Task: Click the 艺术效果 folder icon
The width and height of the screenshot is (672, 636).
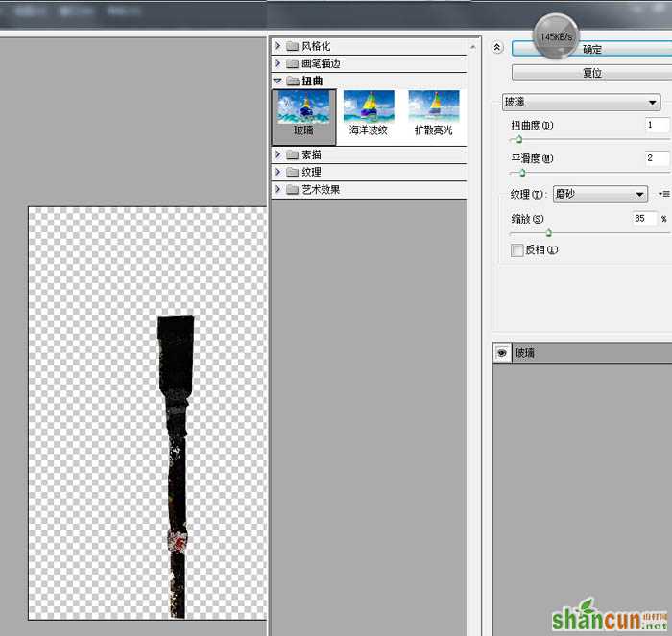Action: tap(292, 190)
